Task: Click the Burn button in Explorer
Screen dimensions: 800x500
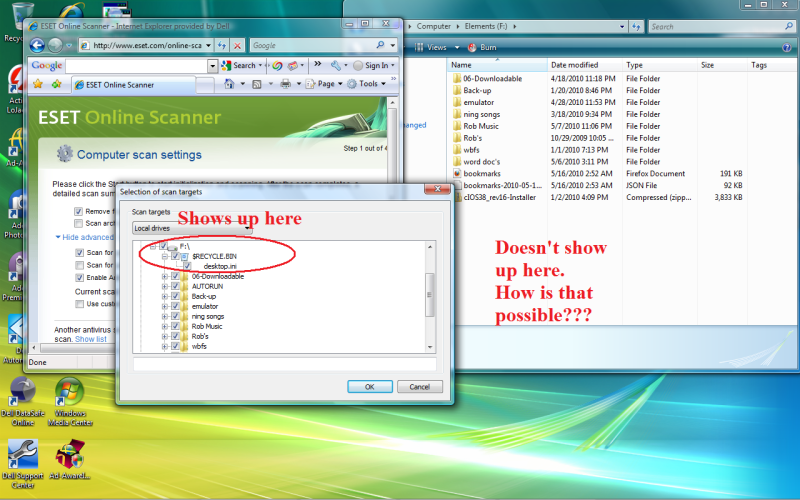Action: pos(482,47)
